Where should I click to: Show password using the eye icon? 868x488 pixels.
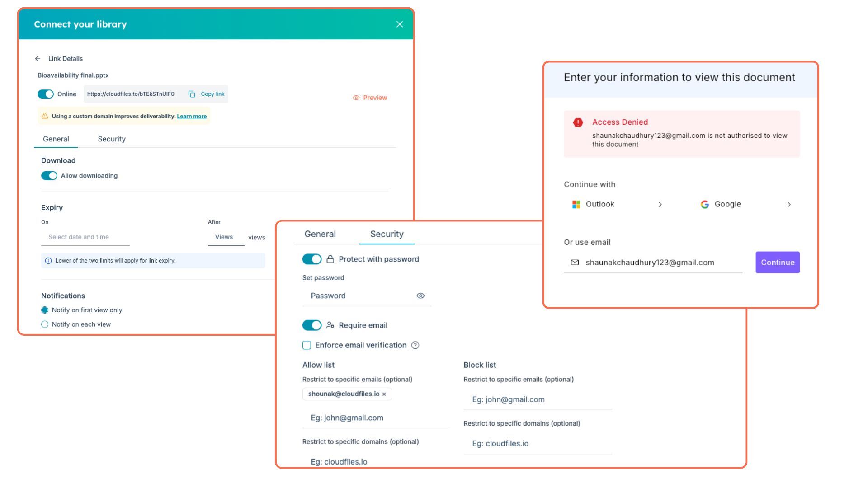point(420,296)
